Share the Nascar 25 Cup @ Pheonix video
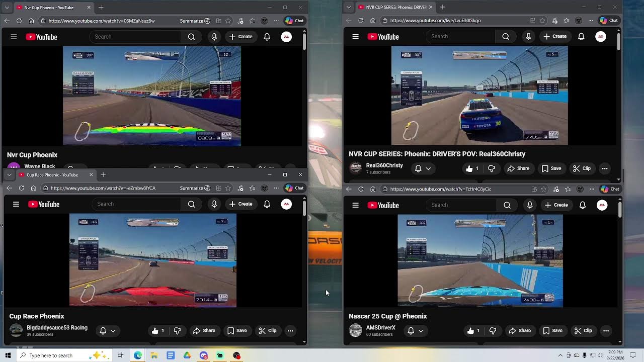The height and width of the screenshot is (362, 644). tap(520, 331)
